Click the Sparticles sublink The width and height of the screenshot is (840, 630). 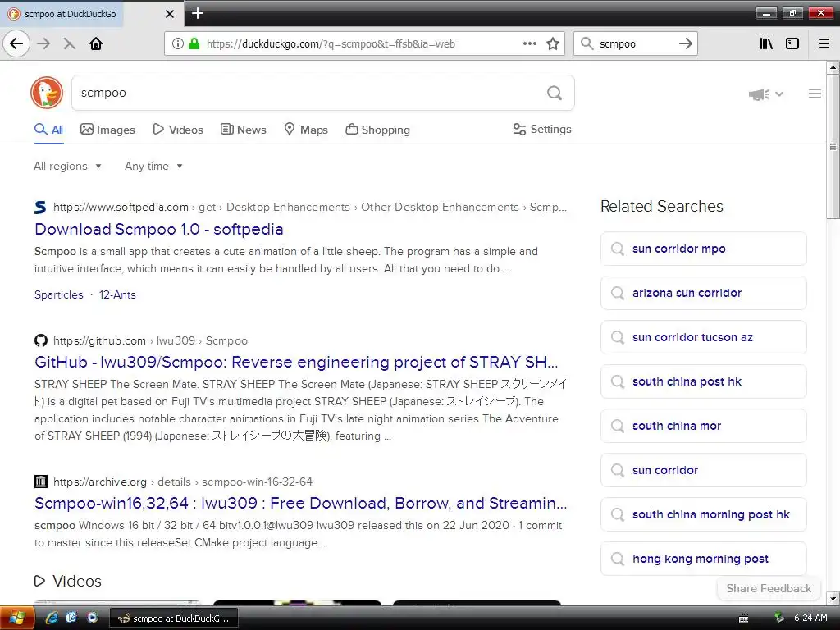(59, 294)
